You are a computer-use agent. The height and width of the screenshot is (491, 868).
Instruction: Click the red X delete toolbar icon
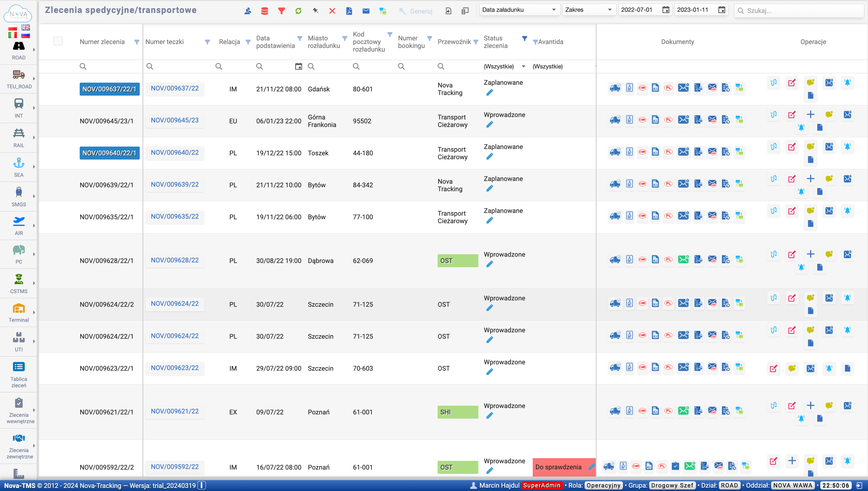point(332,11)
